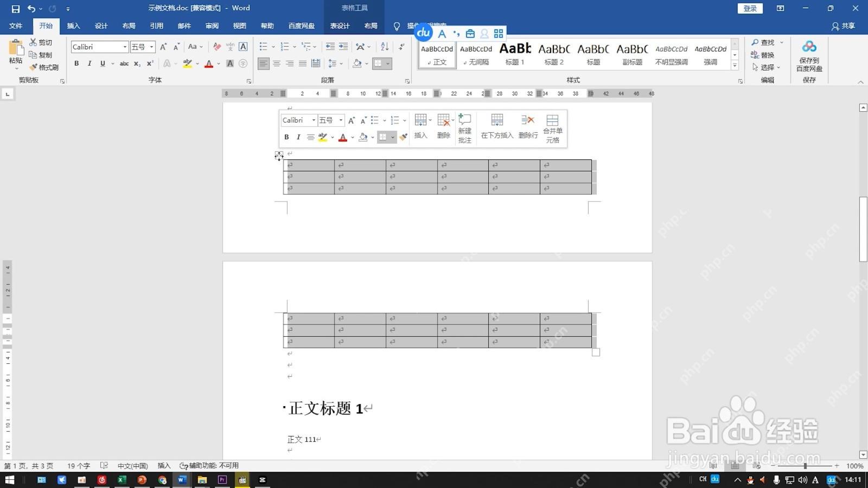The width and height of the screenshot is (868, 488).
Task: Open the font size dropdown in the mini toolbar
Action: tap(341, 120)
